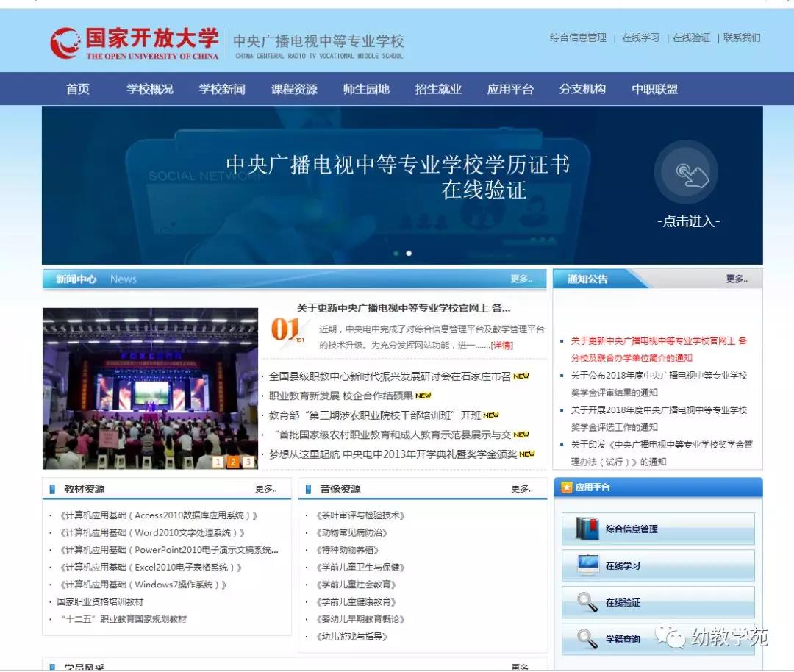
Task: Open 计算机应用基础 PowerPoint2010电子演示文稿系统 textbook
Action: tap(168, 549)
